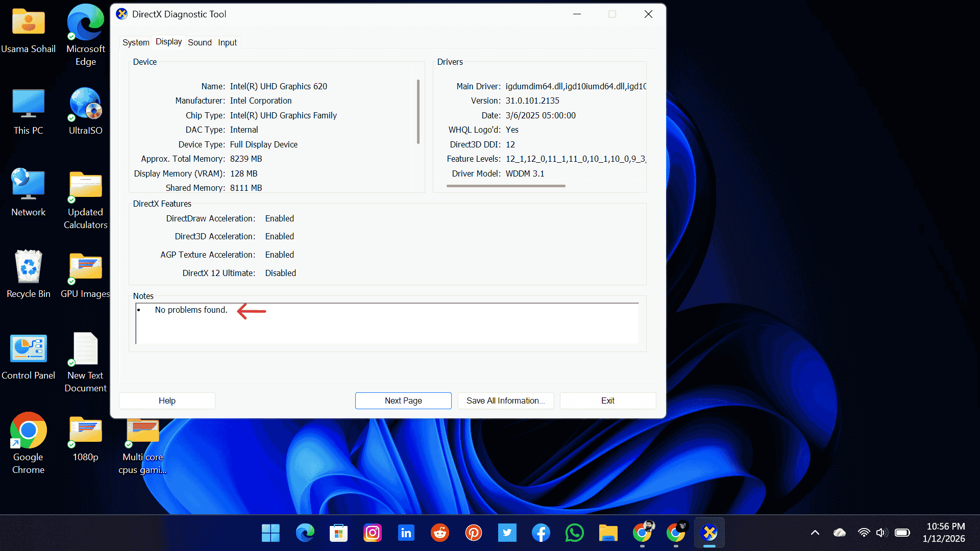Select the Input tab
Image resolution: width=980 pixels, height=551 pixels.
click(x=227, y=42)
